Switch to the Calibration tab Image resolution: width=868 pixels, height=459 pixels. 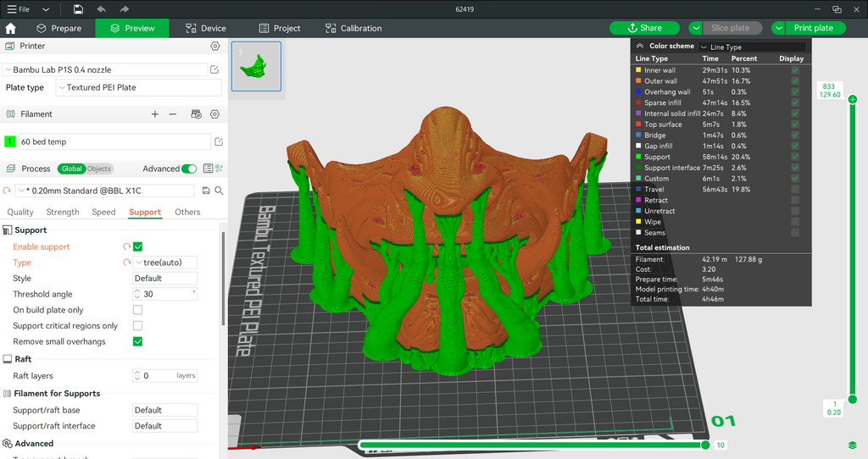[353, 28]
